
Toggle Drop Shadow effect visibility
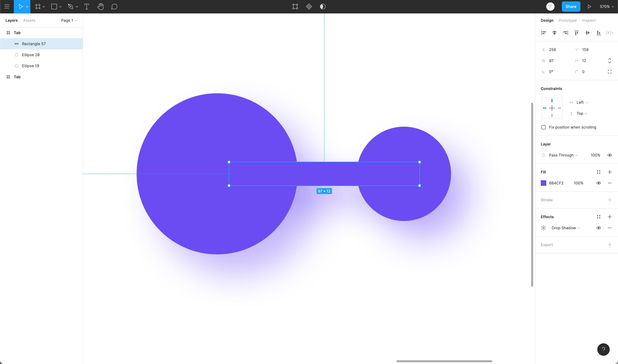[599, 228]
